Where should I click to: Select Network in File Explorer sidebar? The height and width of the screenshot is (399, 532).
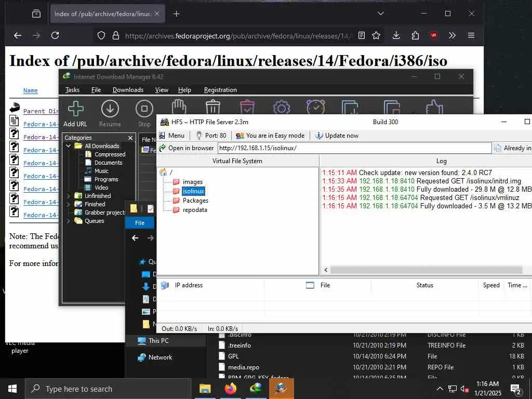click(155, 357)
